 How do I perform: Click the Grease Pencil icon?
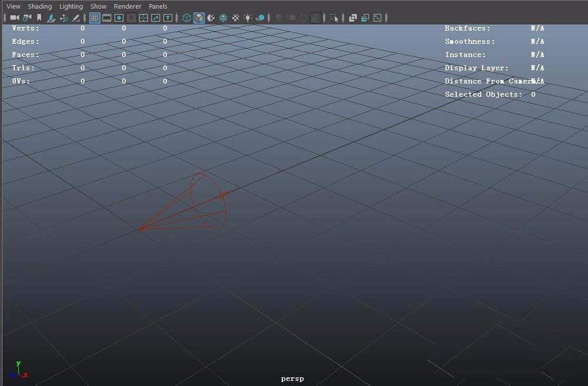pyautogui.click(x=75, y=18)
